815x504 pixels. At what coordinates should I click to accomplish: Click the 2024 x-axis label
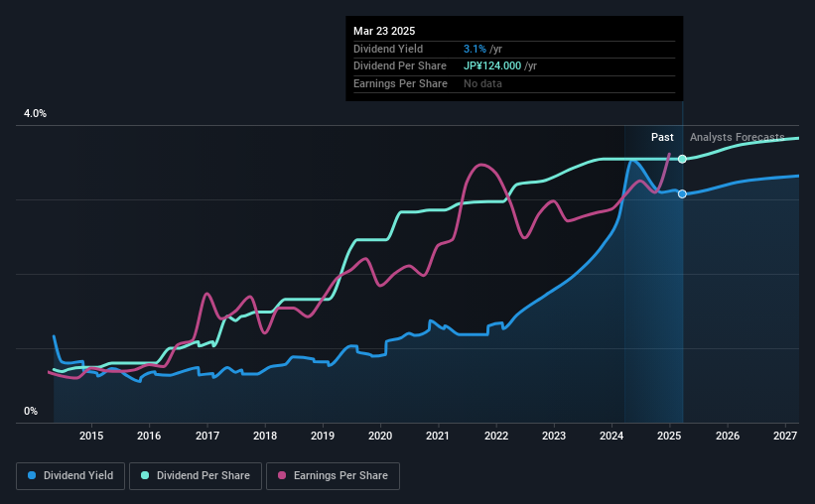(x=611, y=436)
